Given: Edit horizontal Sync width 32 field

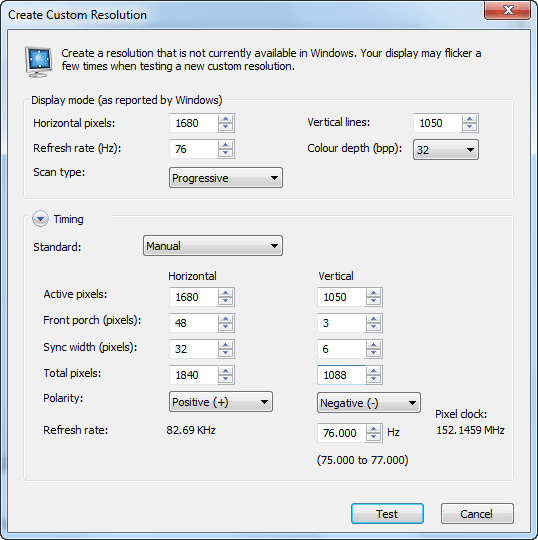Looking at the screenshot, I should [194, 349].
